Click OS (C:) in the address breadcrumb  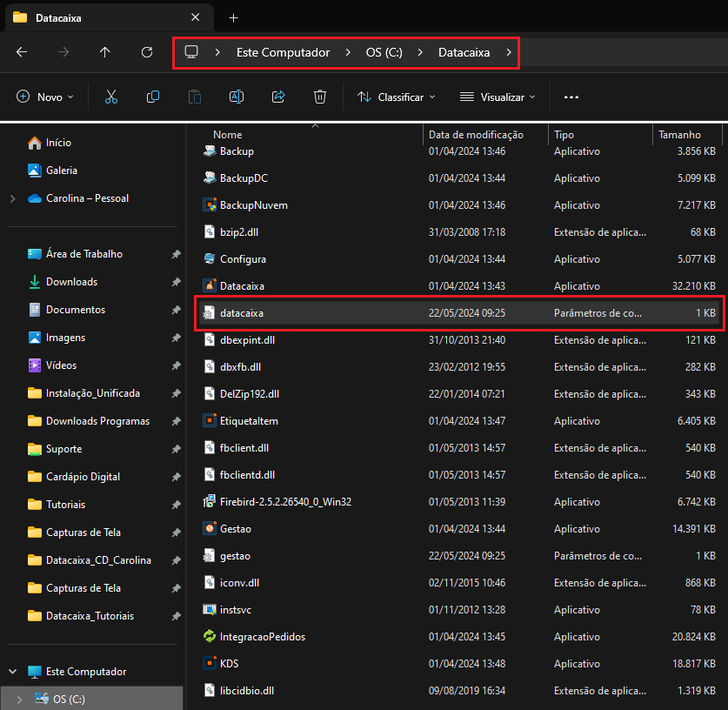[384, 52]
